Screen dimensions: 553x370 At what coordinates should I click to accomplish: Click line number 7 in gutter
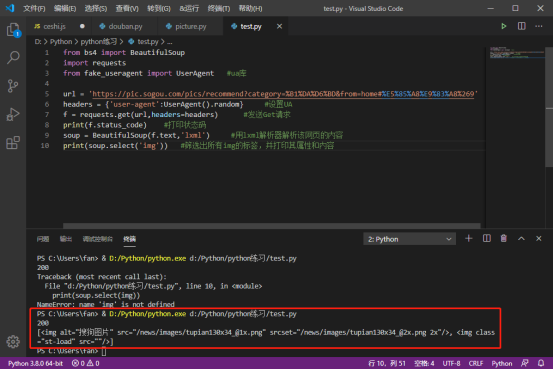click(x=47, y=115)
